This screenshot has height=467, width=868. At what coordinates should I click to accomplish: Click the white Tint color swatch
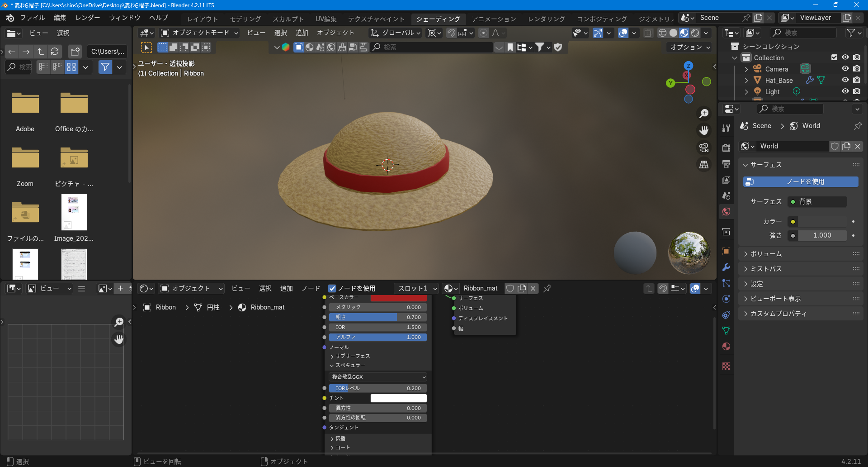click(x=398, y=398)
